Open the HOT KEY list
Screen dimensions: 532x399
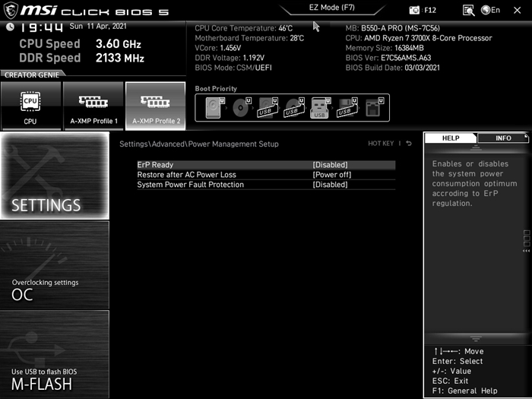point(381,144)
